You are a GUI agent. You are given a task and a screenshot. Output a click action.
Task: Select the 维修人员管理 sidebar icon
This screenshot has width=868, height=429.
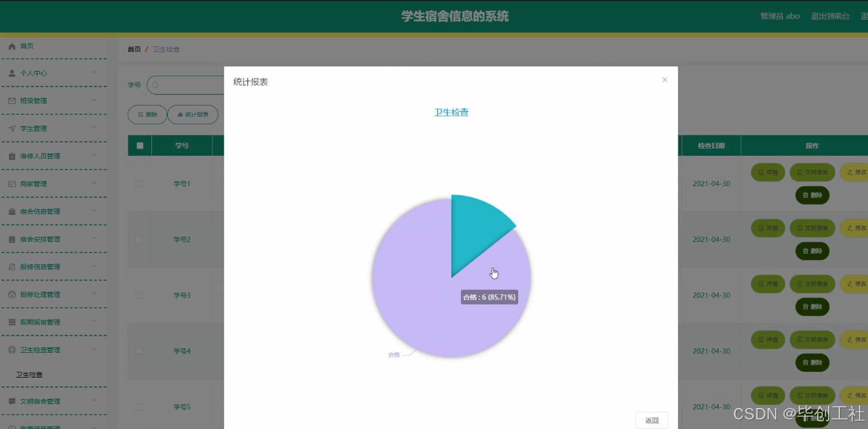pyautogui.click(x=11, y=156)
